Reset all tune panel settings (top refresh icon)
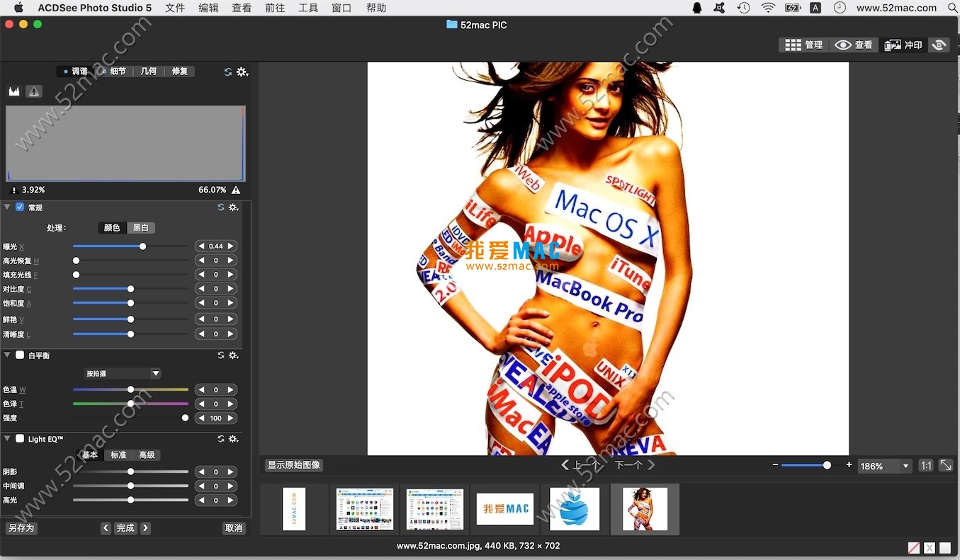Image resolution: width=960 pixels, height=560 pixels. coord(228,72)
